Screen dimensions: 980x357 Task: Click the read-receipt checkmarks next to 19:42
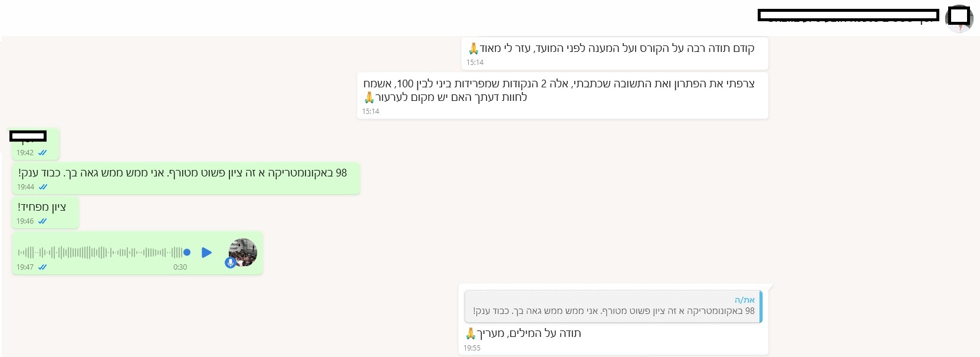click(x=42, y=153)
